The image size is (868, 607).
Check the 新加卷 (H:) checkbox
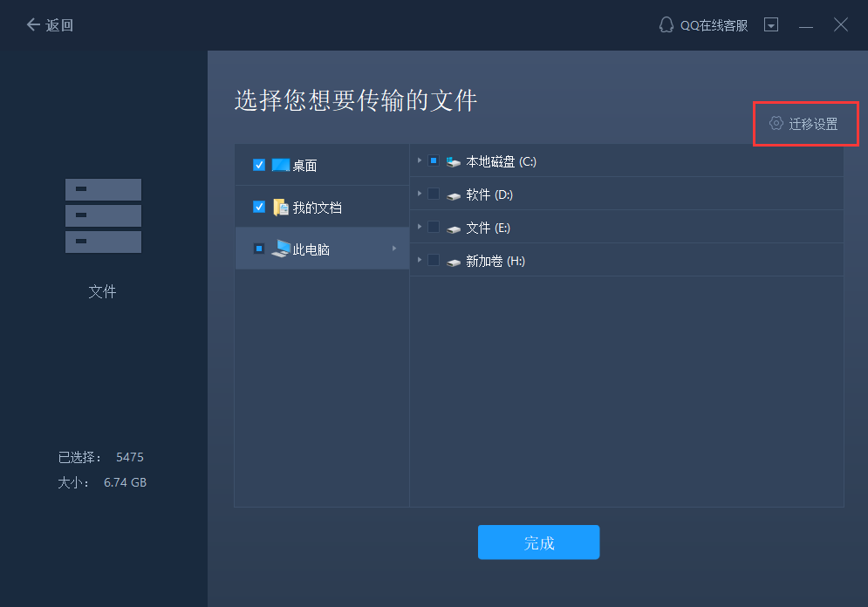coord(434,260)
